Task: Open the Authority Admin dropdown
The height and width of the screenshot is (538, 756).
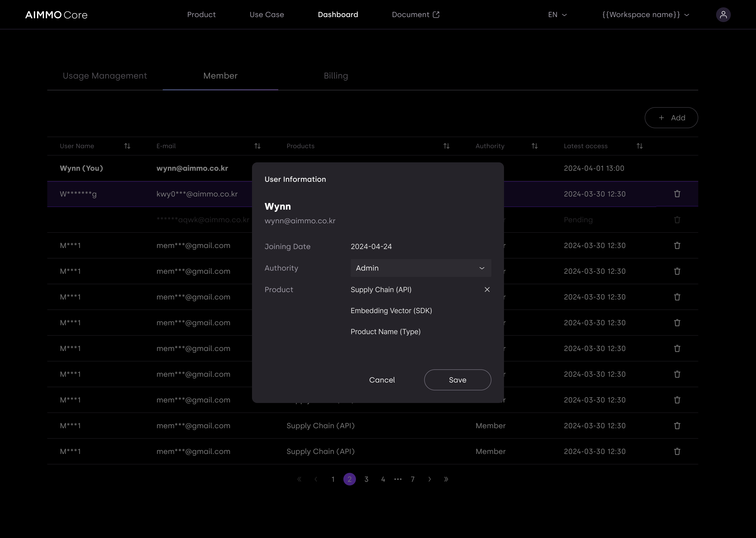Action: (421, 268)
